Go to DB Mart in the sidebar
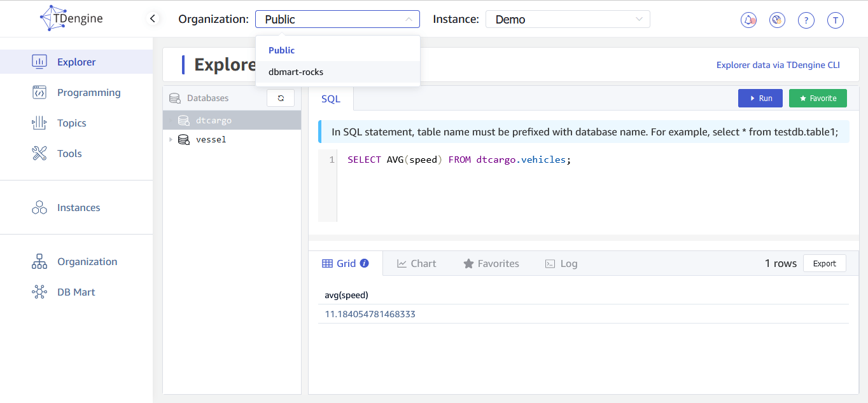This screenshot has width=868, height=403. click(x=76, y=292)
